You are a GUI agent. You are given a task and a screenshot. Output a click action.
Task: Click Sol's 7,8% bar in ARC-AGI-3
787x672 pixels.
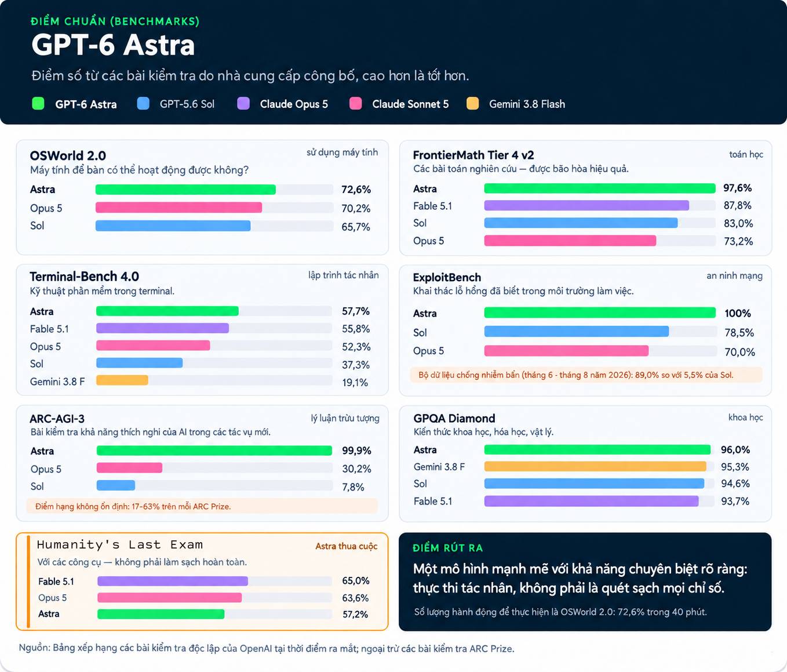pyautogui.click(x=116, y=485)
